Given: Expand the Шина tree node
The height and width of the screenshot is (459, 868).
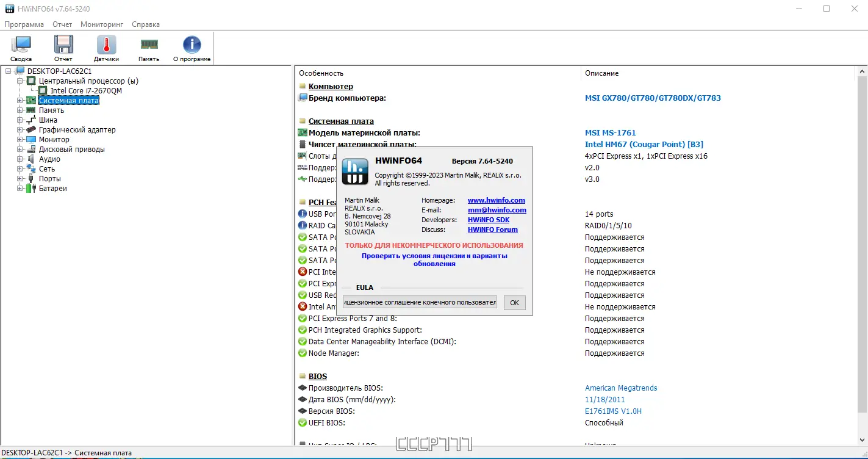Looking at the screenshot, I should pos(20,120).
